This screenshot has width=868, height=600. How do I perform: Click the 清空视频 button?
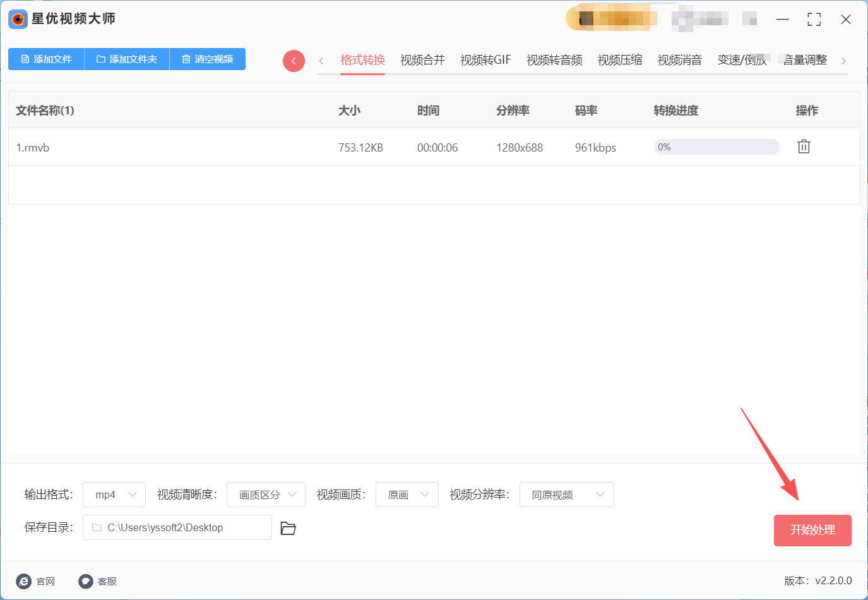coord(207,59)
